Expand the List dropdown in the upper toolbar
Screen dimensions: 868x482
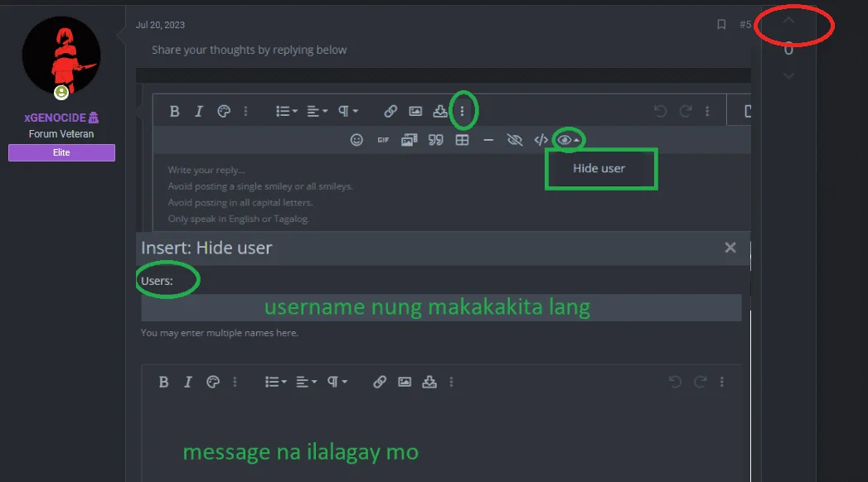[x=287, y=111]
